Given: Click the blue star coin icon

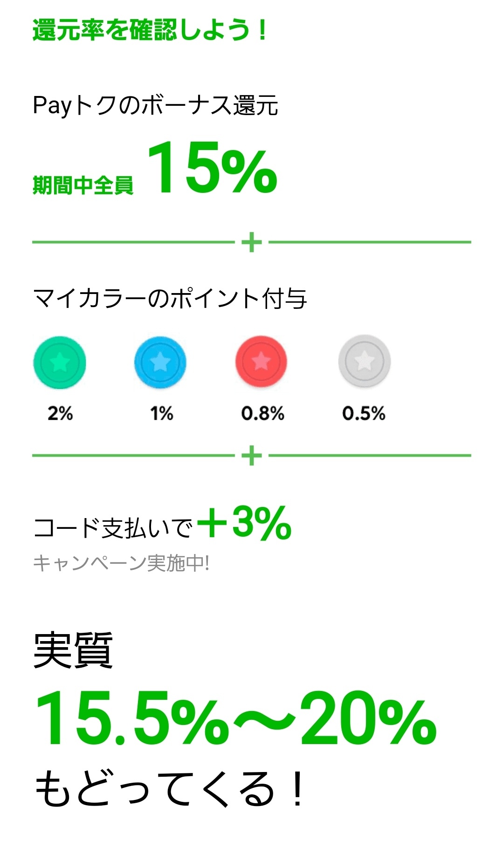Looking at the screenshot, I should (x=160, y=362).
